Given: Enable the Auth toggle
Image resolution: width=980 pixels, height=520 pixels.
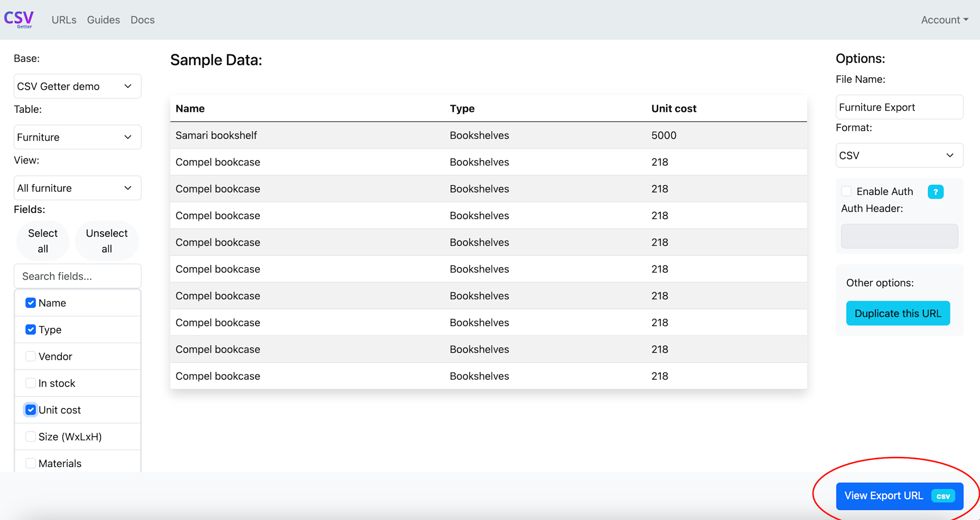Looking at the screenshot, I should point(846,191).
